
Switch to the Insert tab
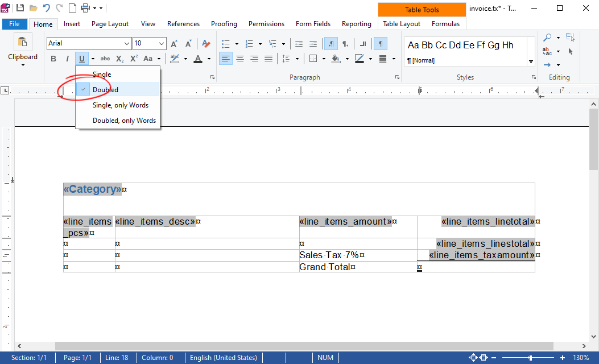(72, 24)
